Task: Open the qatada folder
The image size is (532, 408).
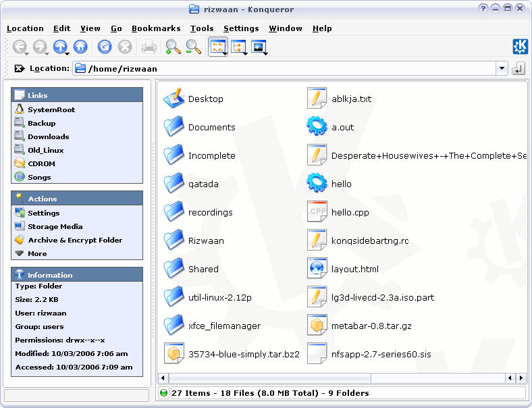Action: [191, 184]
